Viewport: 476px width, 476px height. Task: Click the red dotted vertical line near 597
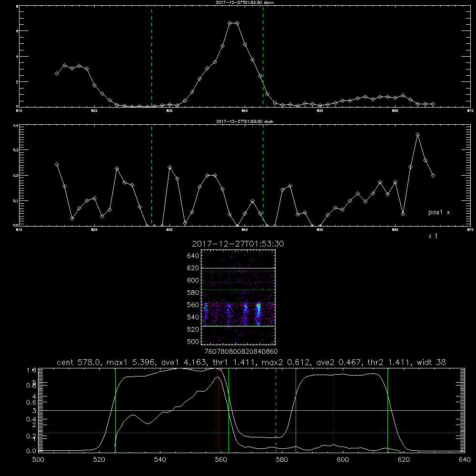pyautogui.click(x=334, y=410)
